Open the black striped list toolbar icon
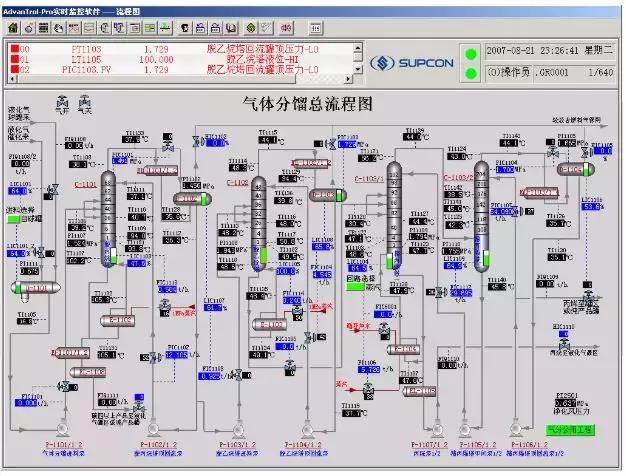Screen dimensions: 626x476 (44, 28)
